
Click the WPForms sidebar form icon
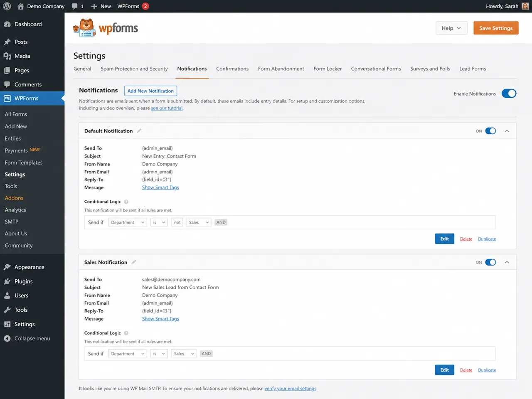[x=7, y=99]
